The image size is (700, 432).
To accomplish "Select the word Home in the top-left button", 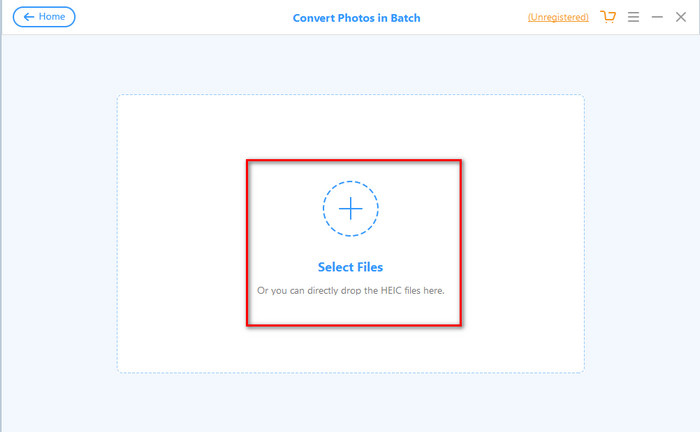I will pyautogui.click(x=52, y=17).
